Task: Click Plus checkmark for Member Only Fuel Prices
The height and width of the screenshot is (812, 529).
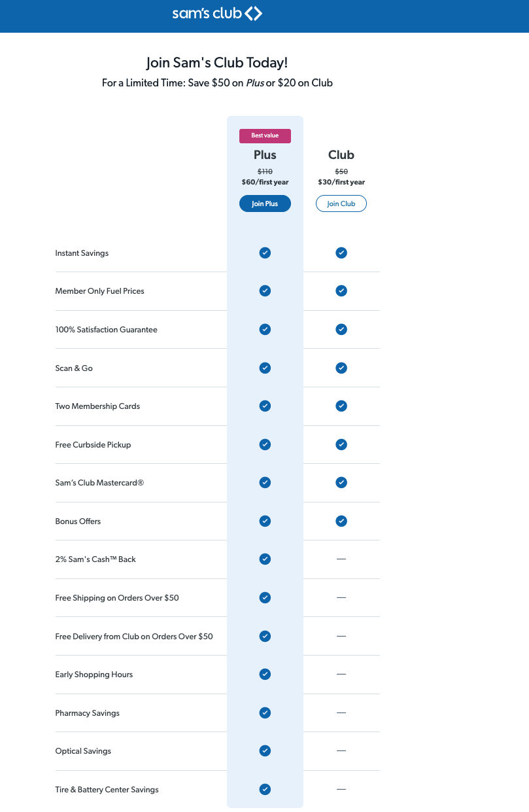Action: [265, 291]
